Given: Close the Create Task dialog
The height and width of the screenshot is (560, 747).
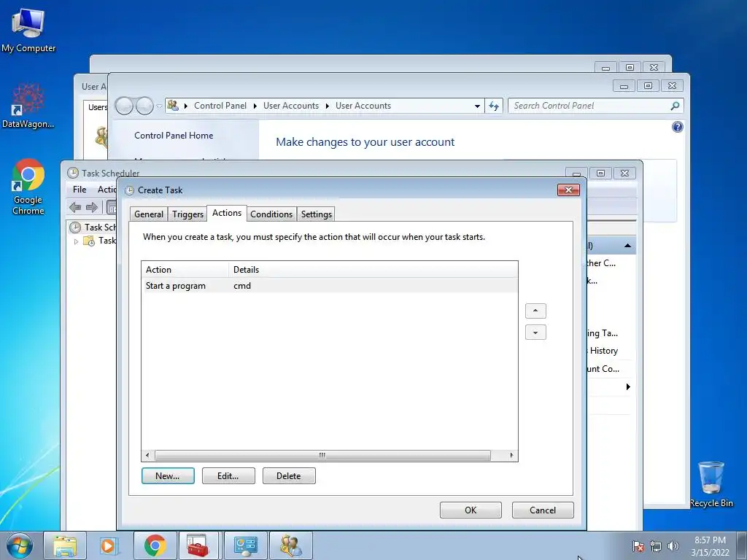Looking at the screenshot, I should 568,190.
